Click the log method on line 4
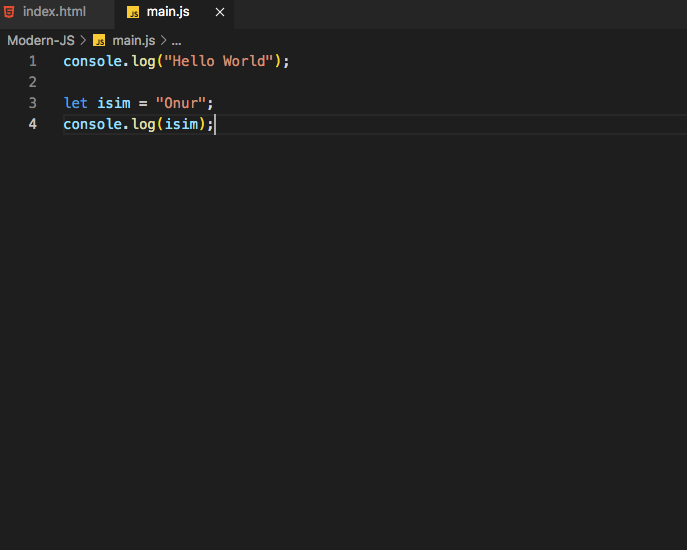687x550 pixels. [x=144, y=124]
